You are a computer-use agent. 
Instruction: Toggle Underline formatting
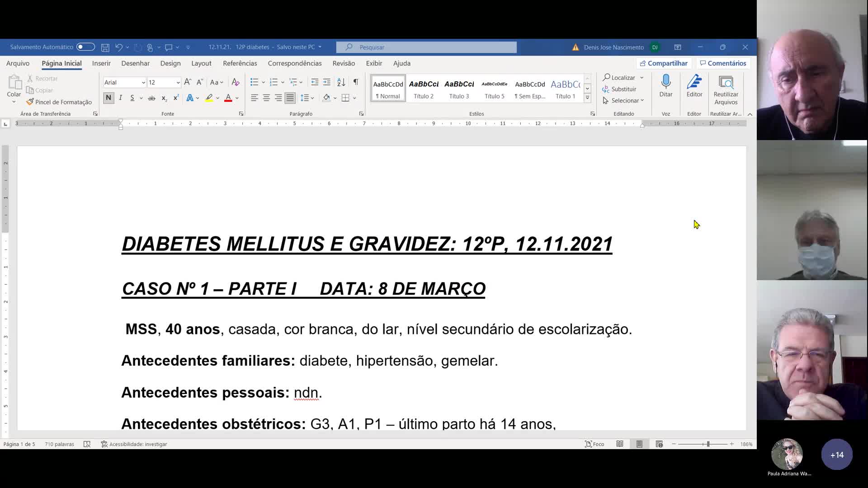132,98
